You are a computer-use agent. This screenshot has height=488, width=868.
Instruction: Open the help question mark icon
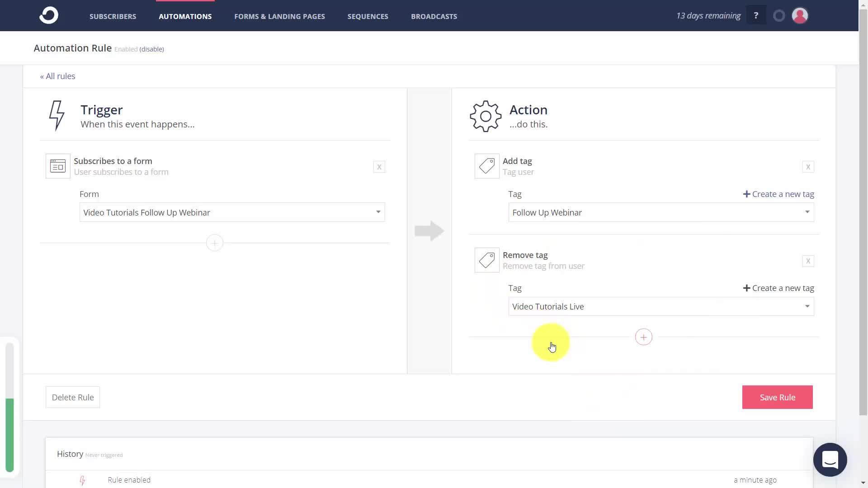tap(756, 16)
